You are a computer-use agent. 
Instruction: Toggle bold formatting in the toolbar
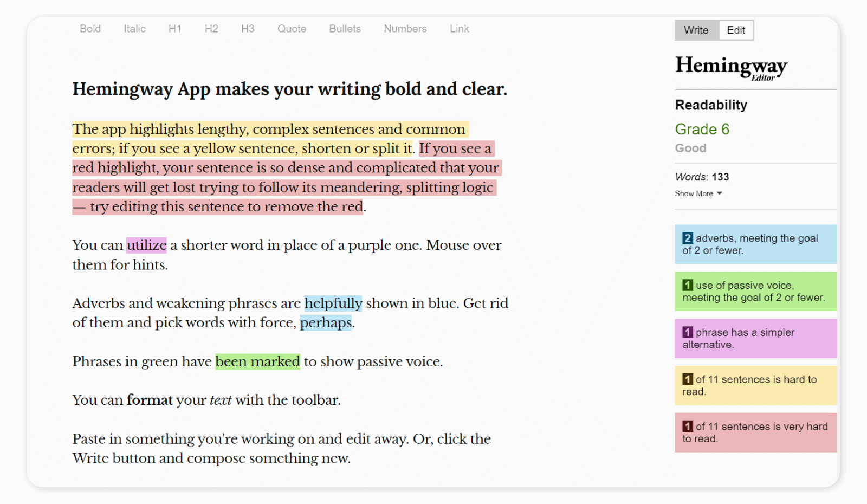(x=90, y=29)
